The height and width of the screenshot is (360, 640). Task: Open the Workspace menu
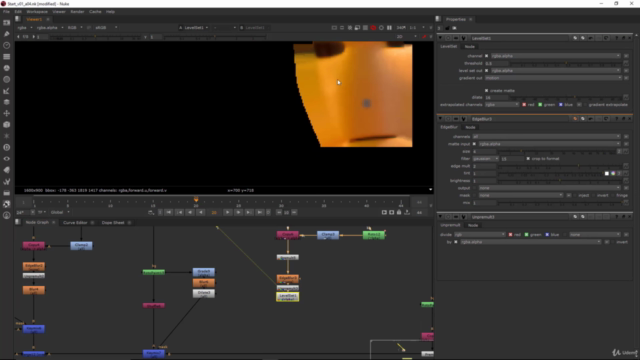pyautogui.click(x=37, y=12)
